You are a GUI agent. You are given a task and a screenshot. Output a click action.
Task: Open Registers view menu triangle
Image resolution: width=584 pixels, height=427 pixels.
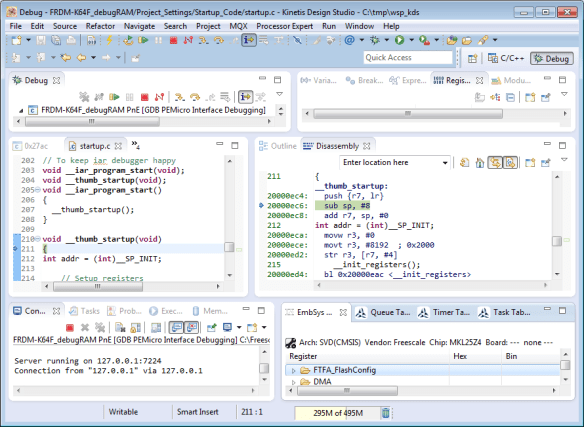click(x=564, y=94)
